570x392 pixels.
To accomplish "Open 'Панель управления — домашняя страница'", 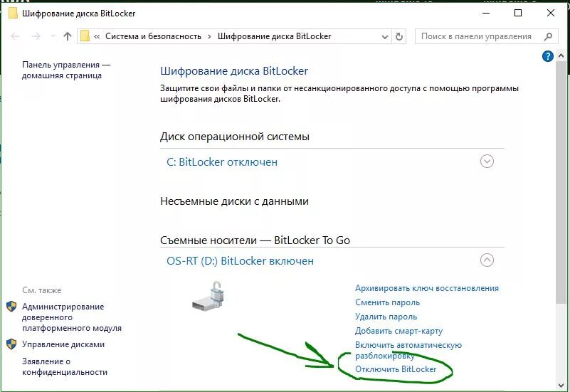I will [65, 70].
